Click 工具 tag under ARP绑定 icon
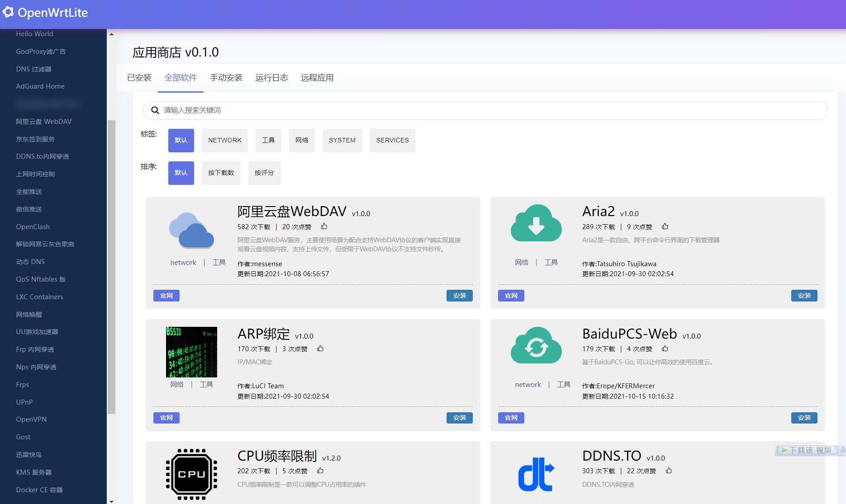 click(x=207, y=385)
